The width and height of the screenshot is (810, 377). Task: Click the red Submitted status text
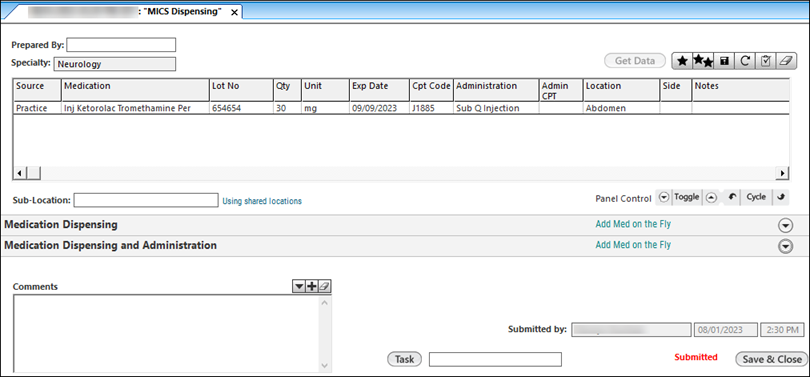(696, 357)
